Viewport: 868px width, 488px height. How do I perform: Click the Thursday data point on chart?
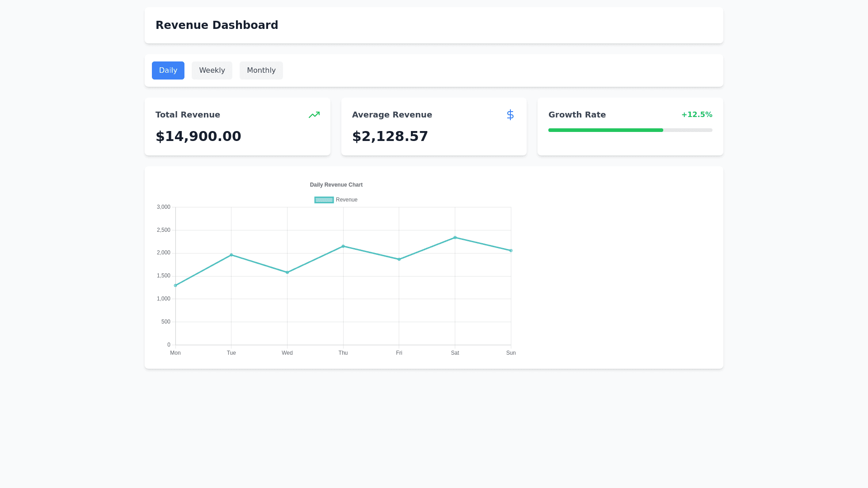coord(343,246)
